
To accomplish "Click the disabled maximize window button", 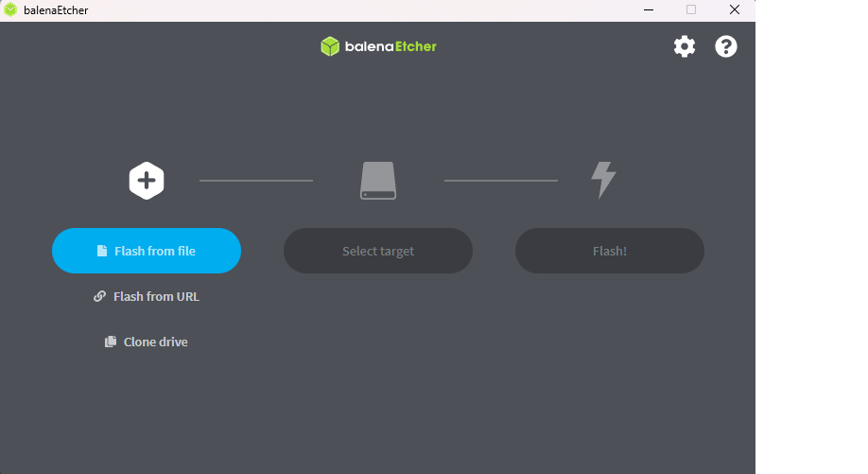I will (691, 10).
